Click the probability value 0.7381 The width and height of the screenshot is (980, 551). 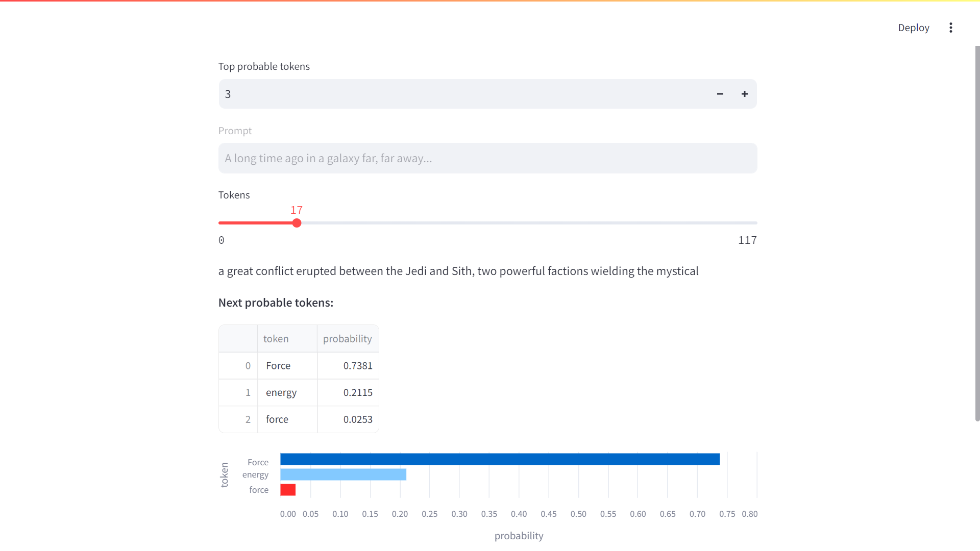coord(348,366)
